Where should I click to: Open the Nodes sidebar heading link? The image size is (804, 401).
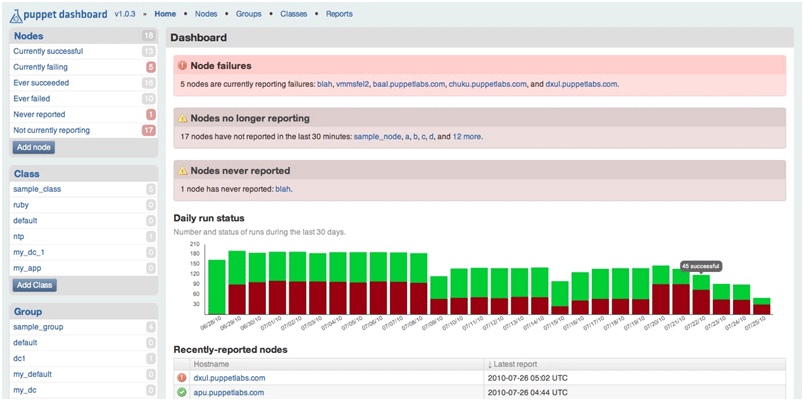pyautogui.click(x=29, y=36)
